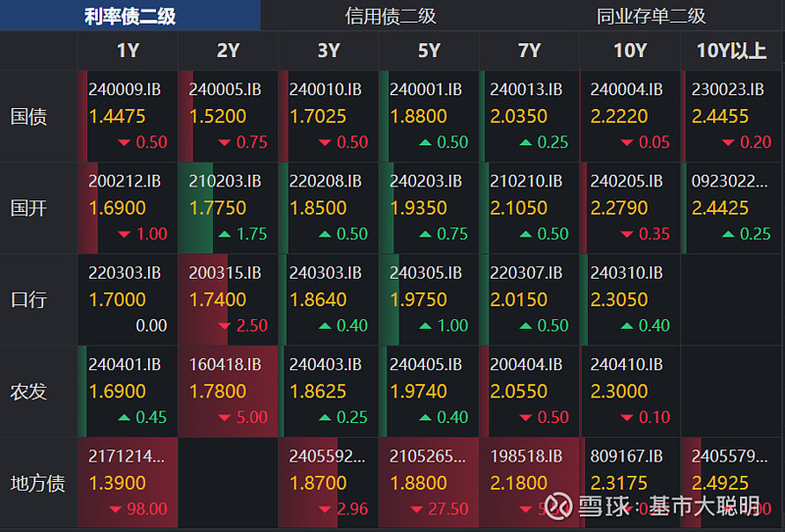
Task: Open bond 240009.IB cell
Action: [x=128, y=116]
